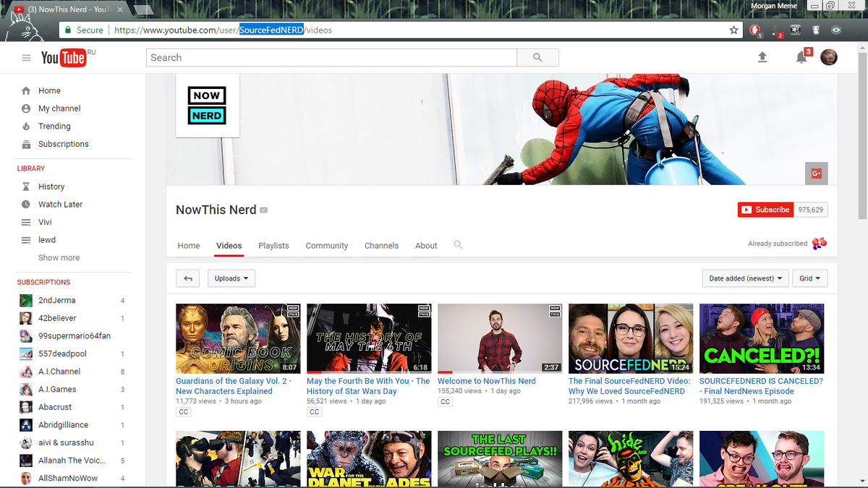Click the CANCELED?! video thumbnail
This screenshot has height=488, width=868.
[762, 338]
